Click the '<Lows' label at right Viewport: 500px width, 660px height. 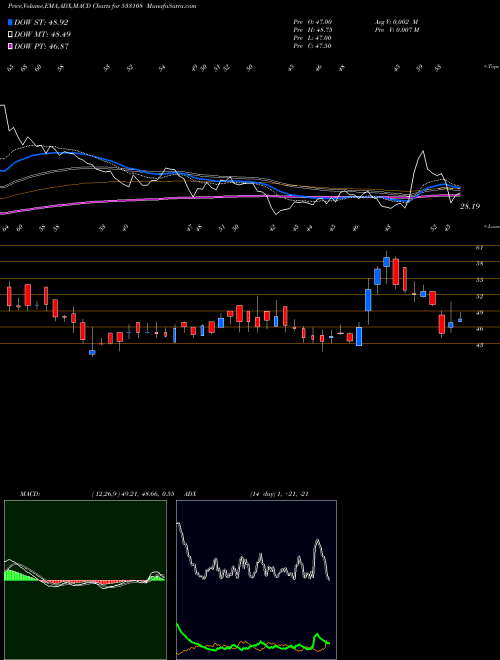(x=492, y=226)
